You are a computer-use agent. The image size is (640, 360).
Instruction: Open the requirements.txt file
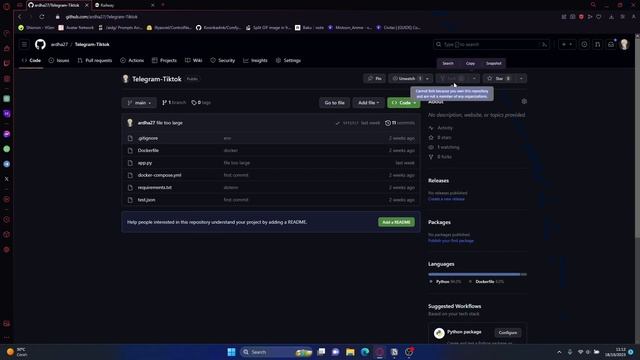tap(155, 188)
